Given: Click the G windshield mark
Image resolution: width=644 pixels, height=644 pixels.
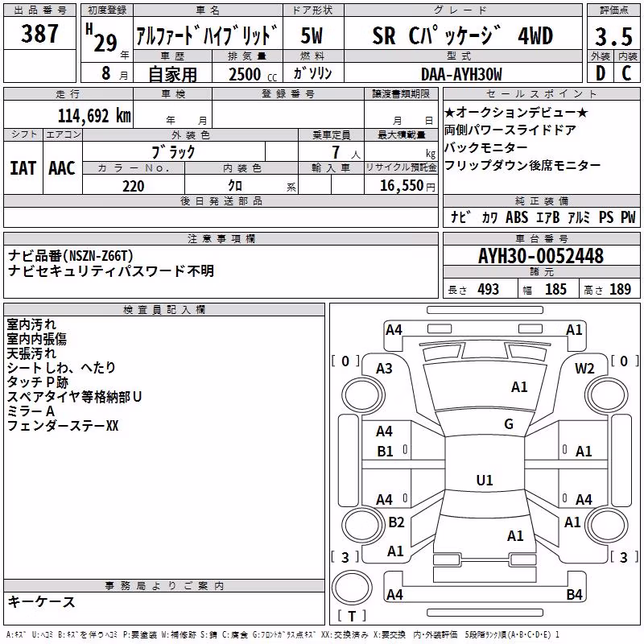Looking at the screenshot, I should (x=509, y=424).
